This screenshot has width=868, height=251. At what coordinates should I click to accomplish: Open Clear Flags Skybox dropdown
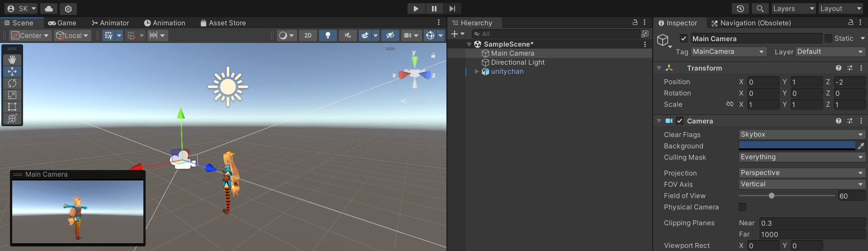tap(802, 134)
